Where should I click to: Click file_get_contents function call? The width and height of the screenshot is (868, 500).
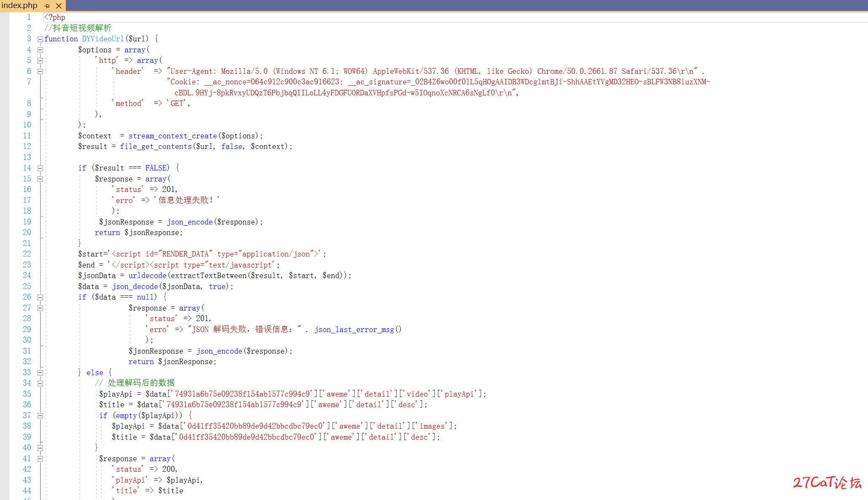tap(156, 146)
